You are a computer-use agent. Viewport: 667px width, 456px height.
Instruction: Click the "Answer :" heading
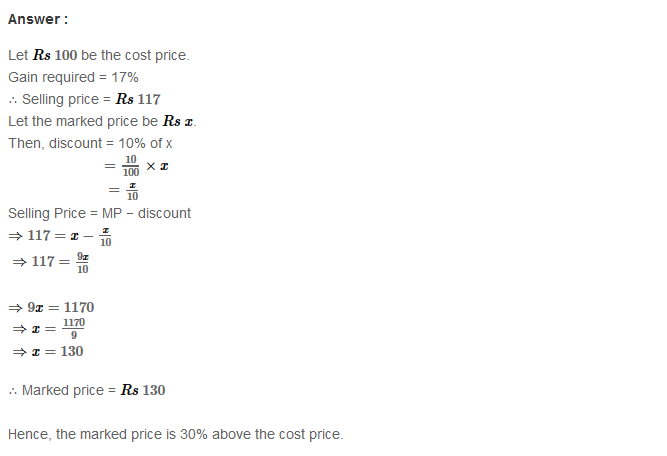tap(38, 19)
